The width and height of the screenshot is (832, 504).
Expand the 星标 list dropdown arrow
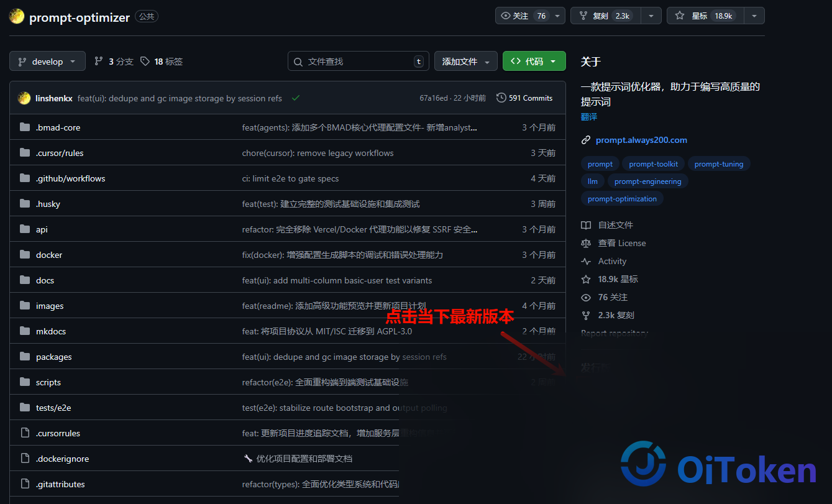pyautogui.click(x=754, y=16)
